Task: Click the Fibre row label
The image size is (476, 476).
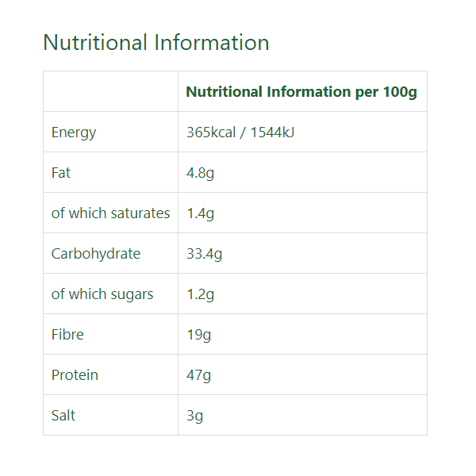Action: coord(67,335)
